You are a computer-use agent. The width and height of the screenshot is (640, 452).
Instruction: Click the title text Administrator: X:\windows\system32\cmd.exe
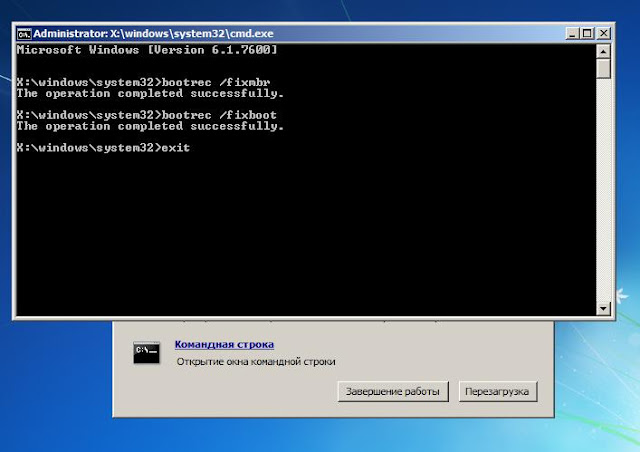click(153, 33)
